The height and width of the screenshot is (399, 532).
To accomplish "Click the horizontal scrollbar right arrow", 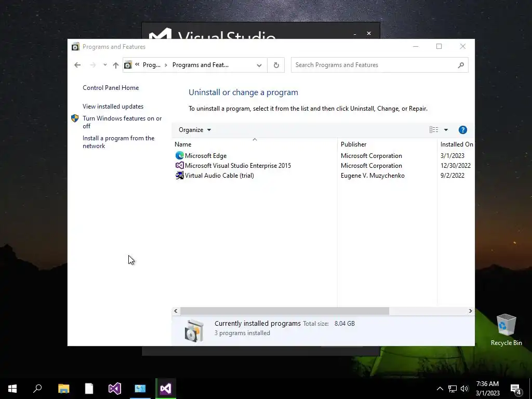I will coord(470,311).
